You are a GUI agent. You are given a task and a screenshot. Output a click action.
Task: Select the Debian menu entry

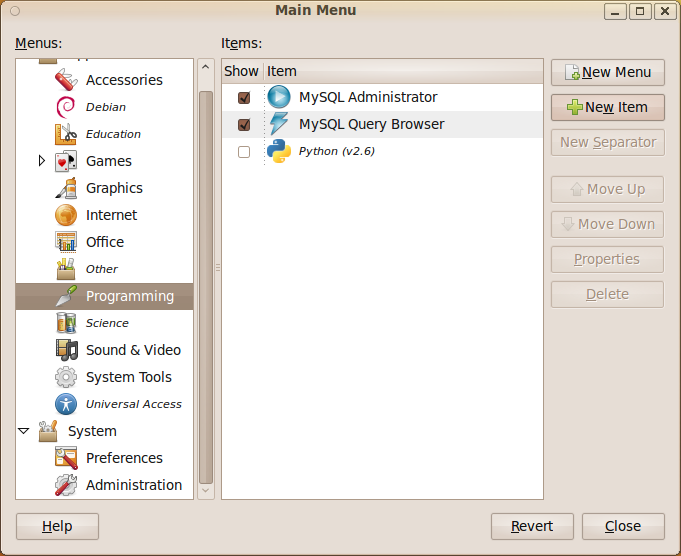point(106,107)
